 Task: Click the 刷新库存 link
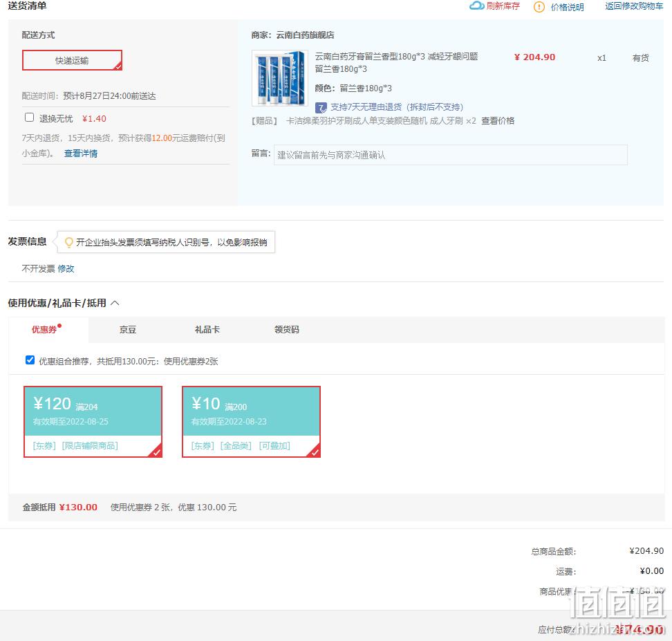[x=503, y=6]
